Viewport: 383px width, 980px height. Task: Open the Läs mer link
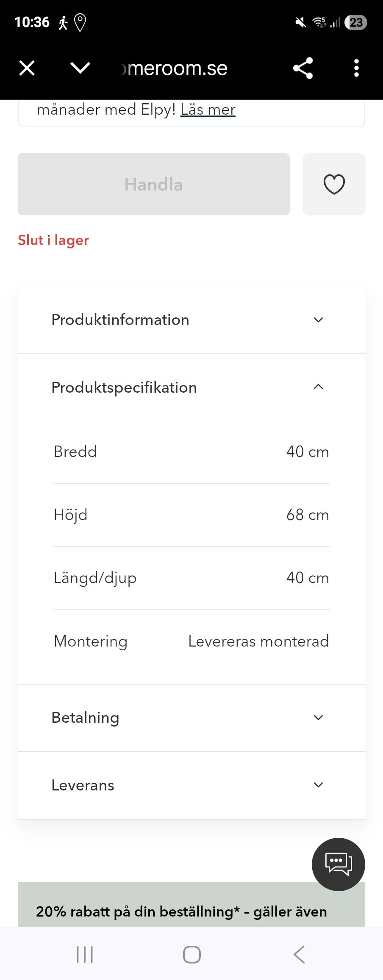click(x=208, y=110)
